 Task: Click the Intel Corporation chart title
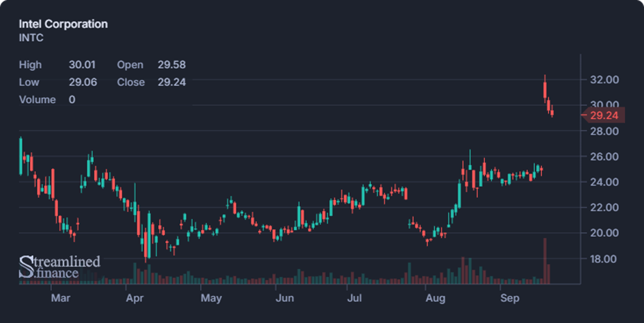pos(63,24)
